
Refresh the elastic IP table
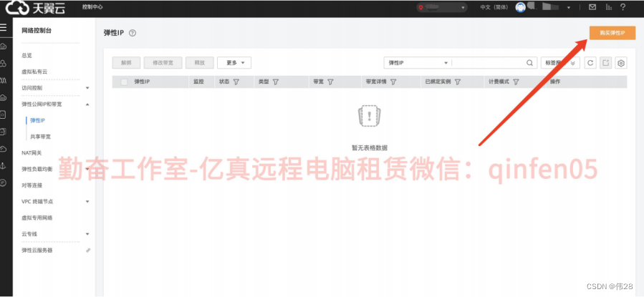click(590, 63)
